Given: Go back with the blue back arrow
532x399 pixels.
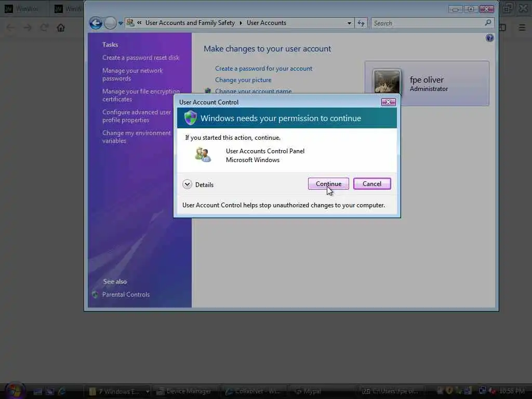Looking at the screenshot, I should point(96,23).
